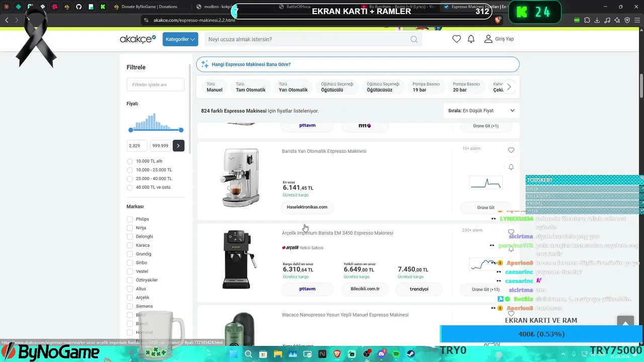The width and height of the screenshot is (644, 362).
Task: Select the Ninja brand checkbox
Action: 130,228
